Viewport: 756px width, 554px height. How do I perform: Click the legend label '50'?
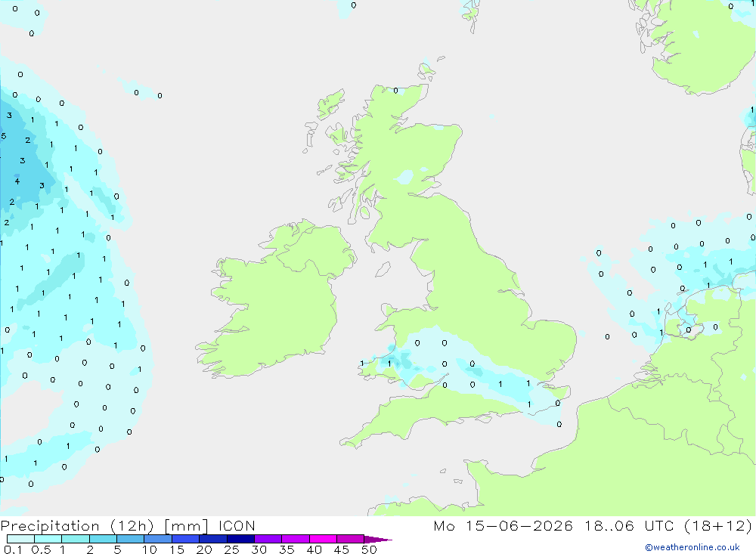point(369,549)
